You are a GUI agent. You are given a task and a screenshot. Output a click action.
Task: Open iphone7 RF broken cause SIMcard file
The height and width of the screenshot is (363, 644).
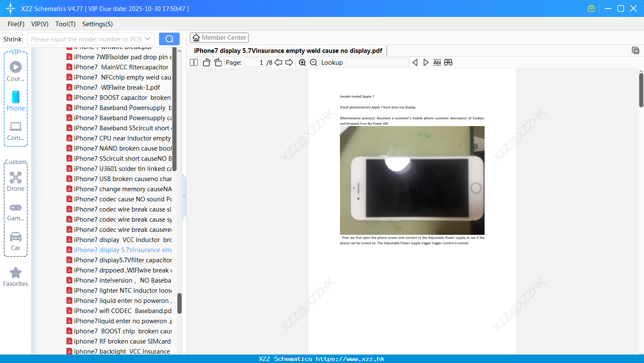(119, 341)
